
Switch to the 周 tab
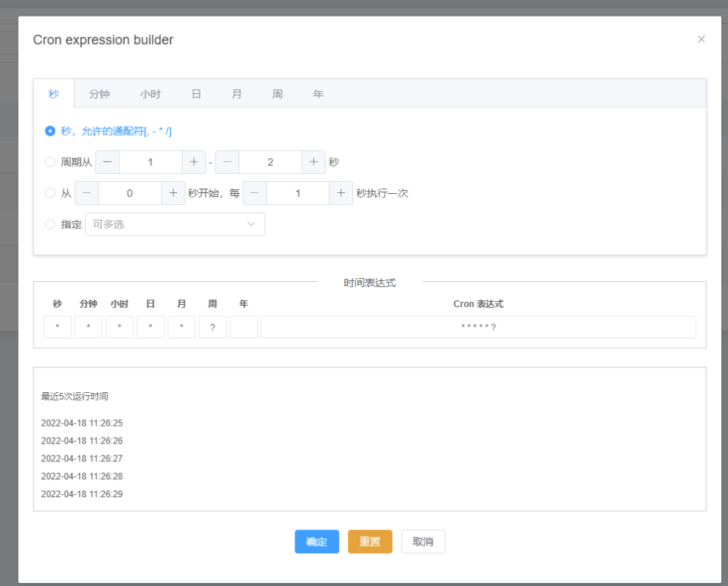pyautogui.click(x=277, y=93)
